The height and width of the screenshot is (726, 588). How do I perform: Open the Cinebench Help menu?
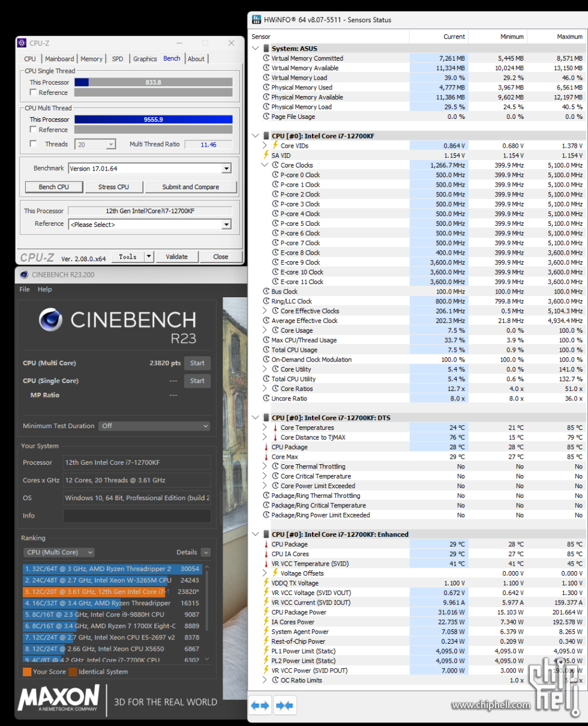[x=45, y=289]
